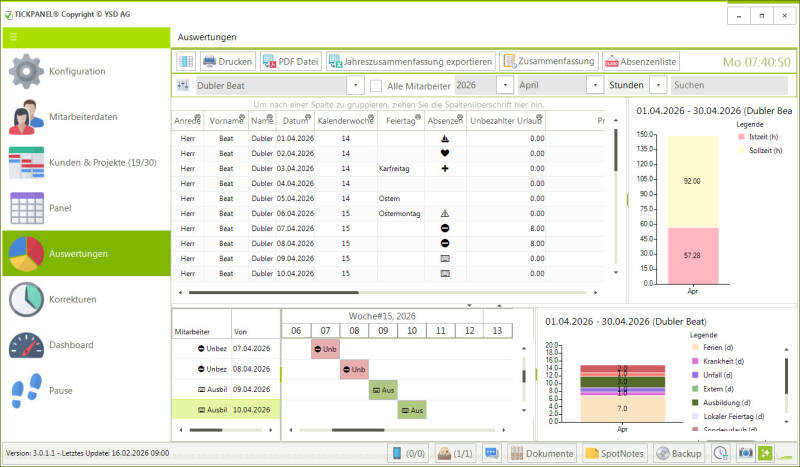Click into the Suchen search field
This screenshot has width=800, height=467.
coord(729,85)
